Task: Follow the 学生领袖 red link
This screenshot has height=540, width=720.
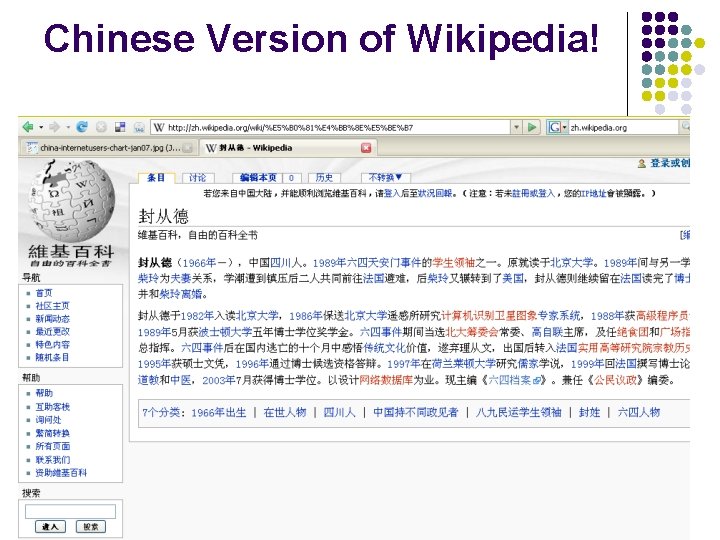Action: (454, 263)
